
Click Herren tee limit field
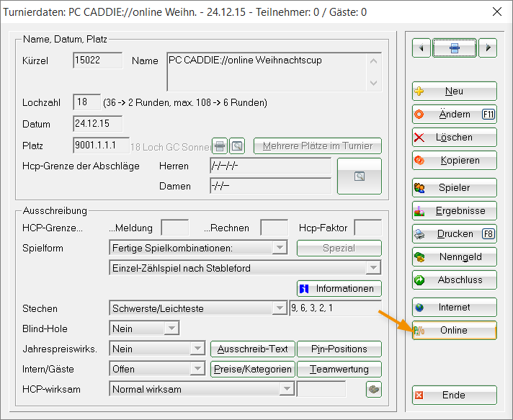(271, 166)
